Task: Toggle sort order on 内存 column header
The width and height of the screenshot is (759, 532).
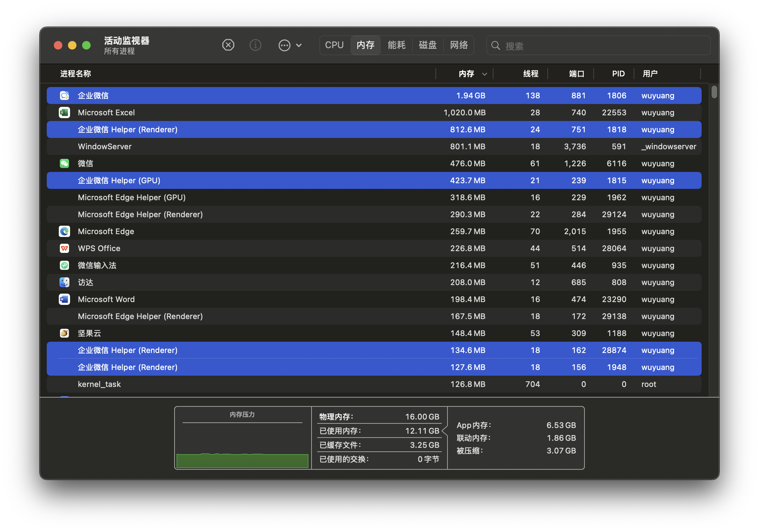Action: pyautogui.click(x=467, y=74)
